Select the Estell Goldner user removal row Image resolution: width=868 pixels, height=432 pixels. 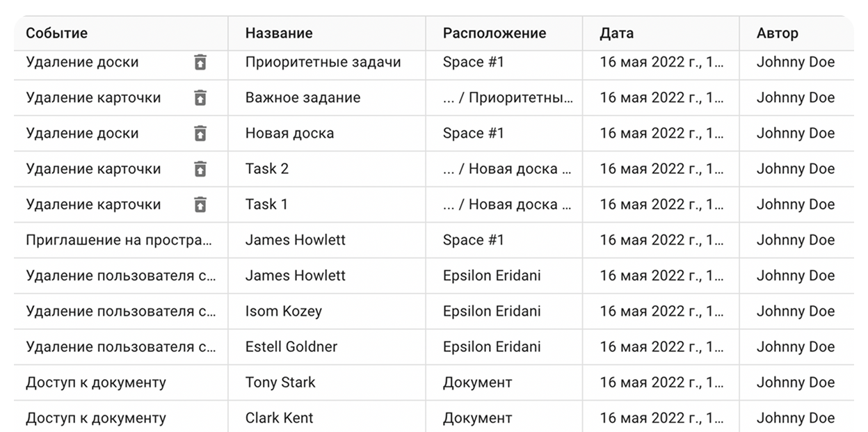433,346
